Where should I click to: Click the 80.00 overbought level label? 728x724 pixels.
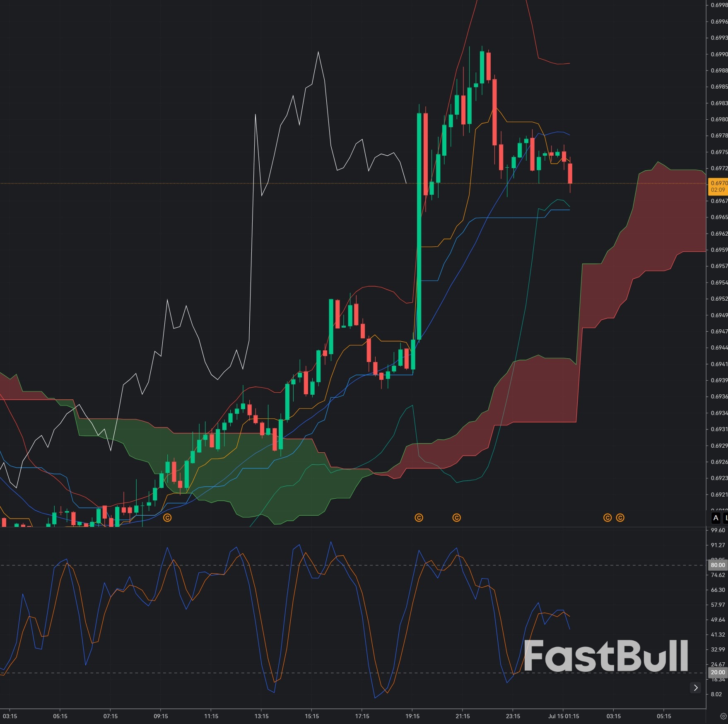[718, 565]
